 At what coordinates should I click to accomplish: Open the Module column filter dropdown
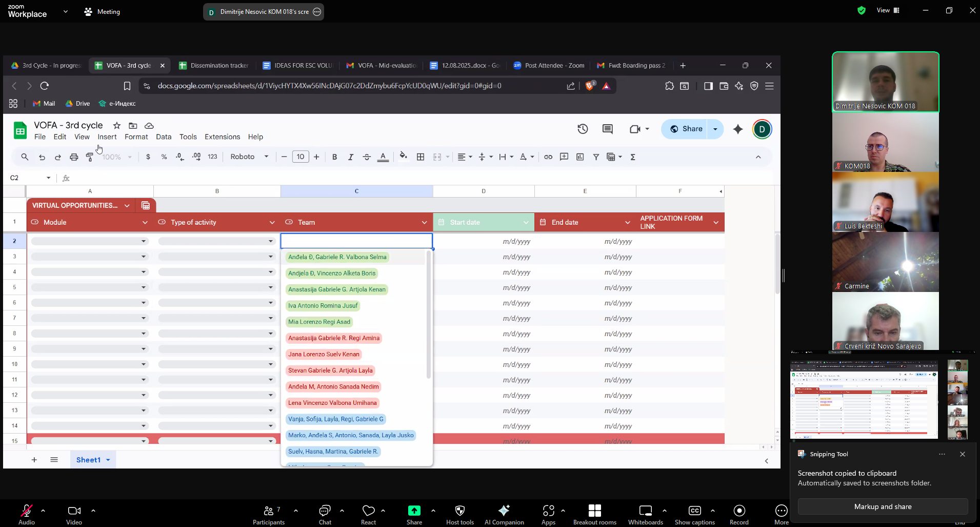(x=145, y=222)
